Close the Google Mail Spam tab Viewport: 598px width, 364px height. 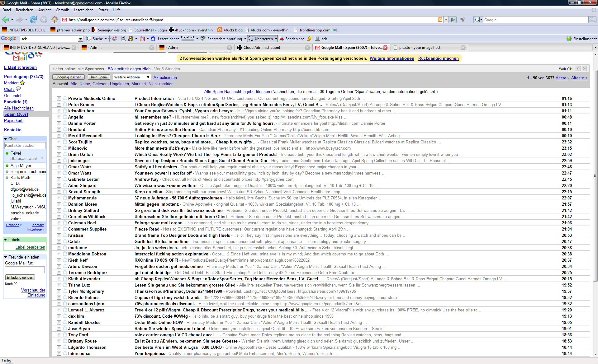385,48
